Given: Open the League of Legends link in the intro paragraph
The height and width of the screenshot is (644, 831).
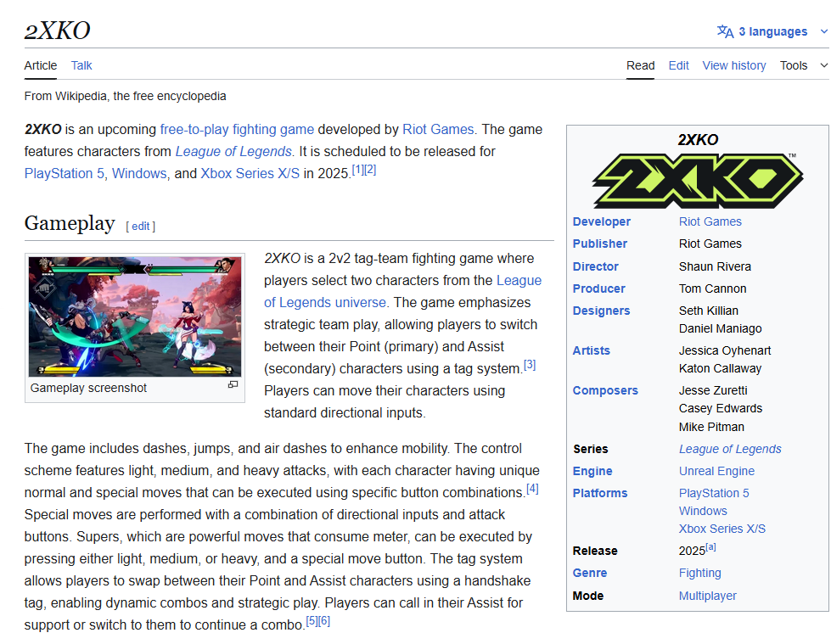Looking at the screenshot, I should click(233, 152).
